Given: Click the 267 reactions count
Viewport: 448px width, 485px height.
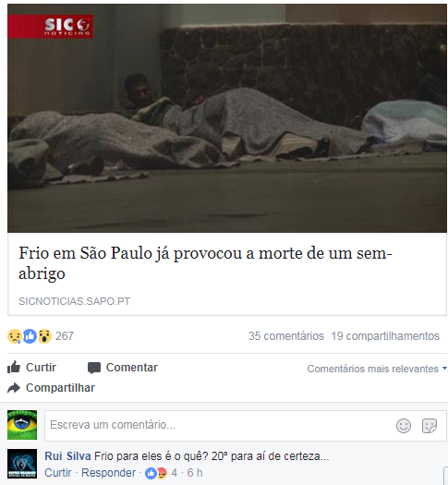Looking at the screenshot, I should pos(65,336).
